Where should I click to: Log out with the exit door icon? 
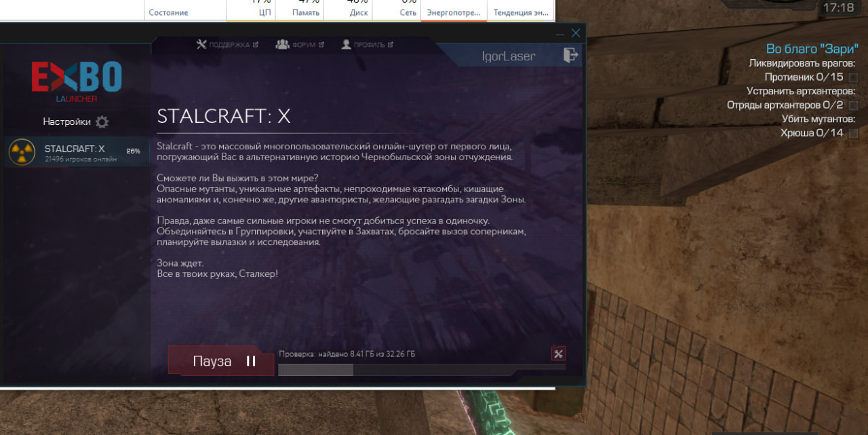(570, 55)
